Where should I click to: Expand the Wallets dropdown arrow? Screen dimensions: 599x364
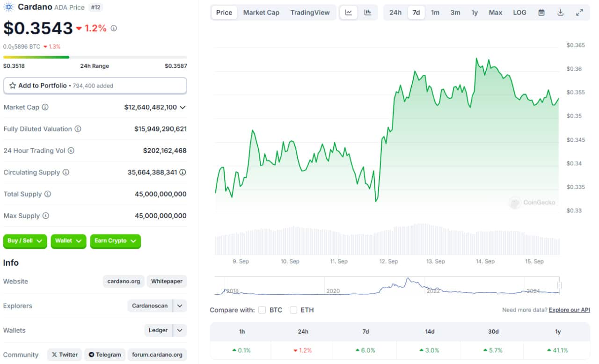pos(180,330)
